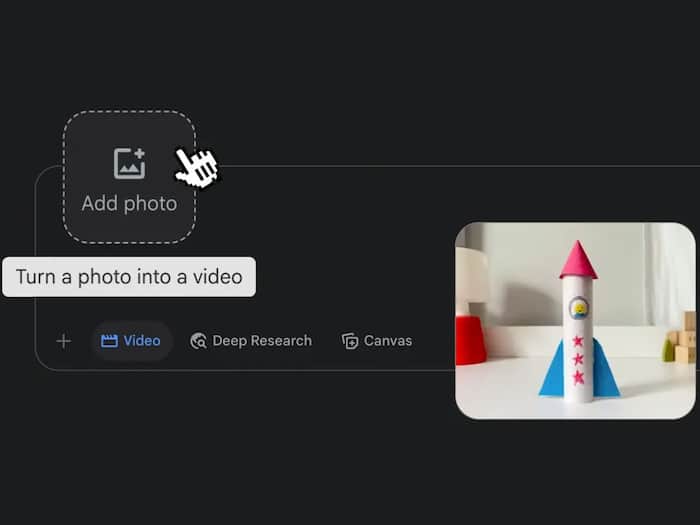Click the add photo image icon
This screenshot has width=700, height=525.
[x=129, y=163]
